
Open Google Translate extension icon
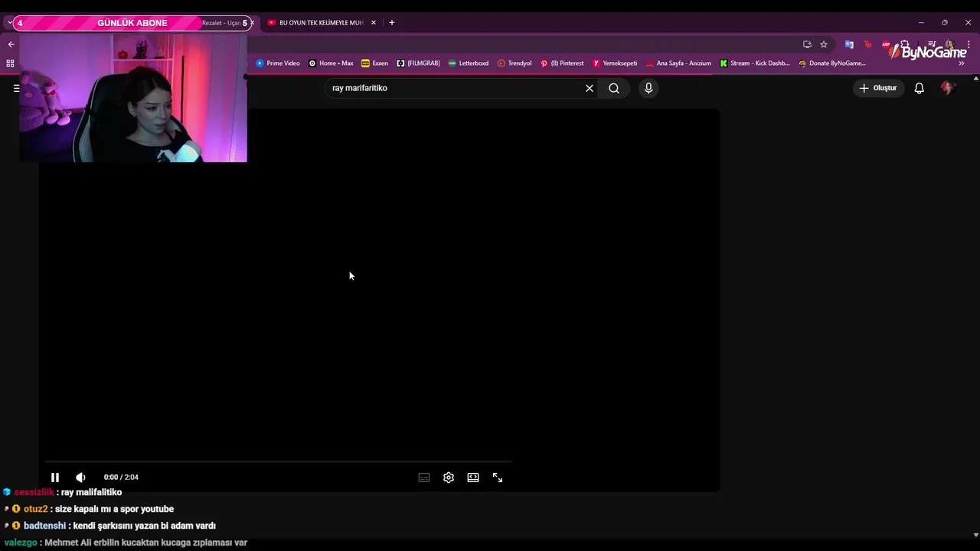click(849, 44)
